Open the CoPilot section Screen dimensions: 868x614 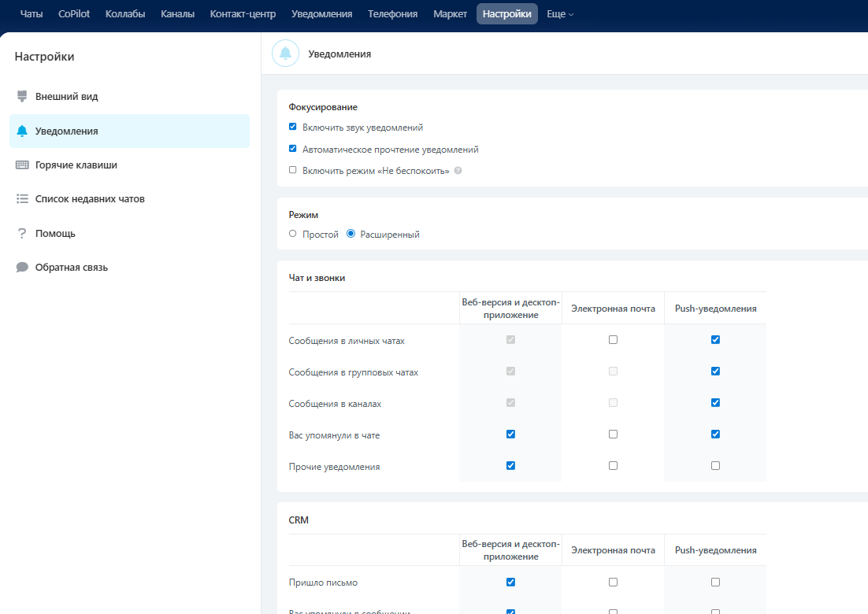74,14
